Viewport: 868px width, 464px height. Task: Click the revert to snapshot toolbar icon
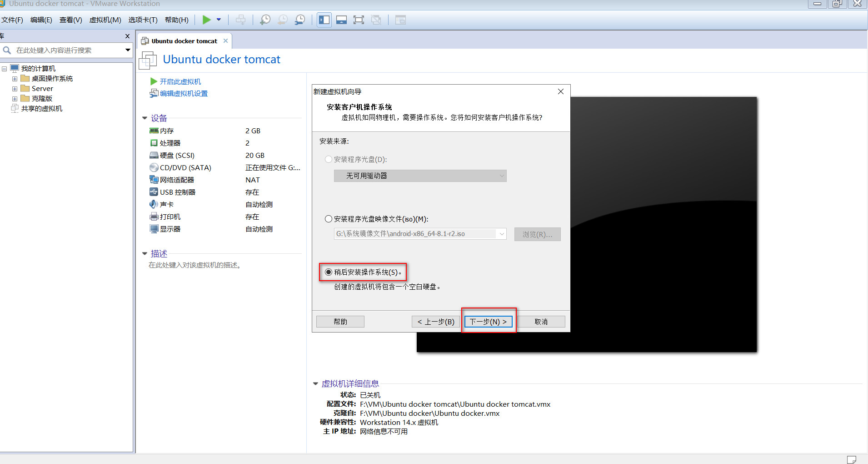[283, 20]
